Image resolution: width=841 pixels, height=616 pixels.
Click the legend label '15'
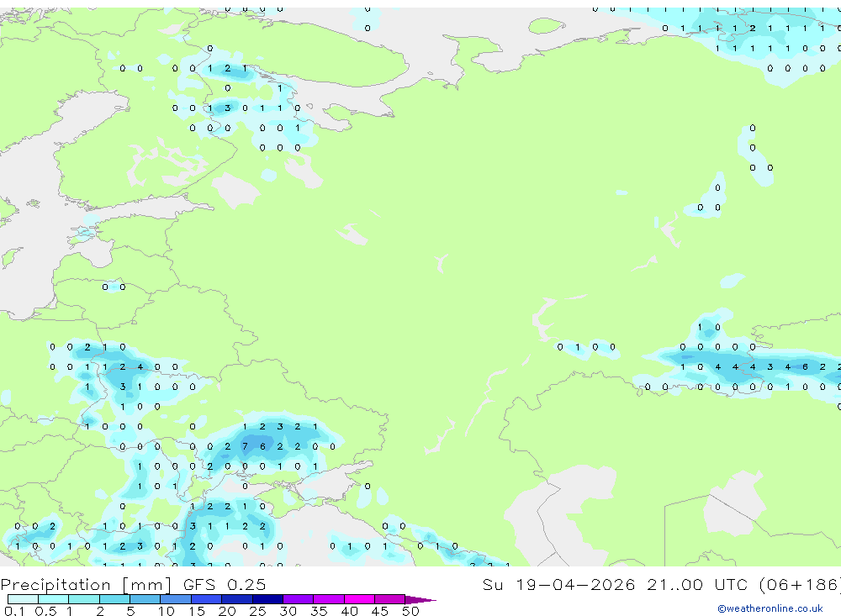point(196,611)
